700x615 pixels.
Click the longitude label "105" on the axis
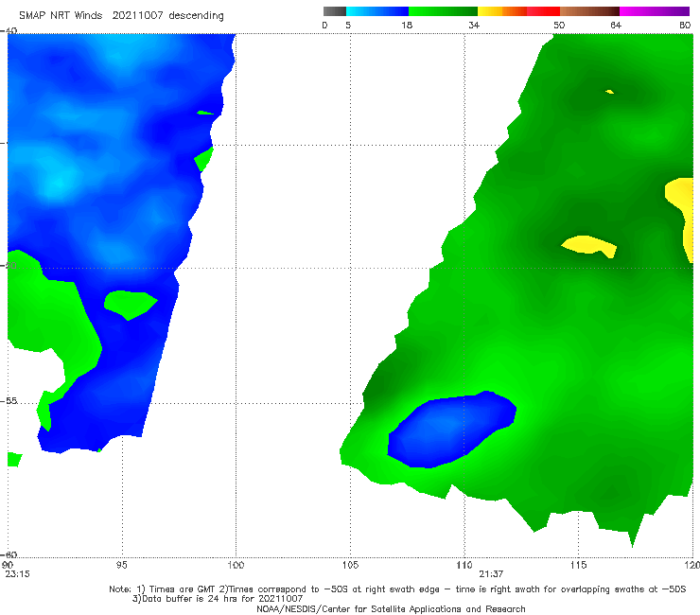350,566
